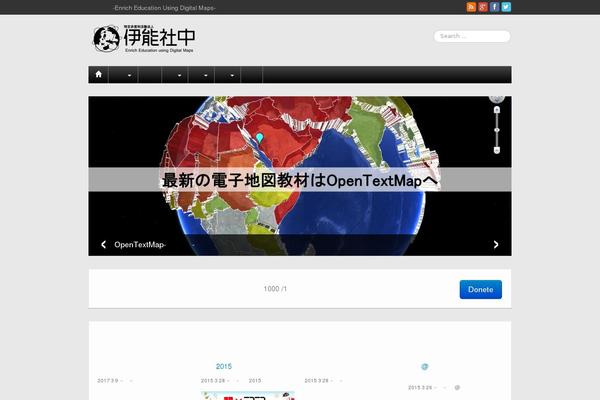
Task: Click the Enrich Education Using Digital Maps tagline
Action: pyautogui.click(x=164, y=8)
